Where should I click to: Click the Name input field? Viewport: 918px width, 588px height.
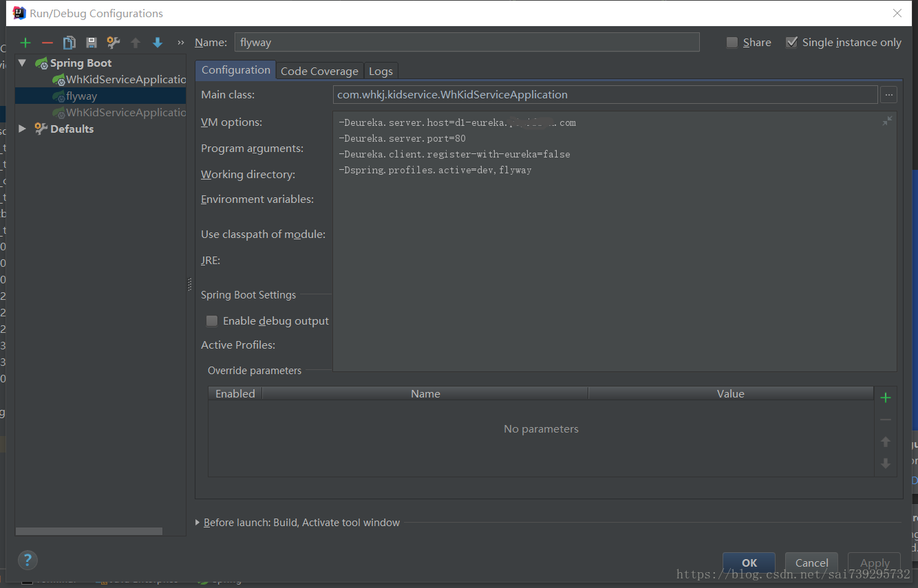(467, 42)
